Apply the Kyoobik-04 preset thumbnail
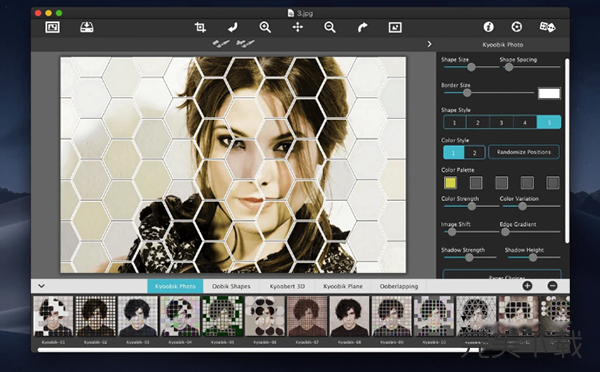 (x=180, y=316)
